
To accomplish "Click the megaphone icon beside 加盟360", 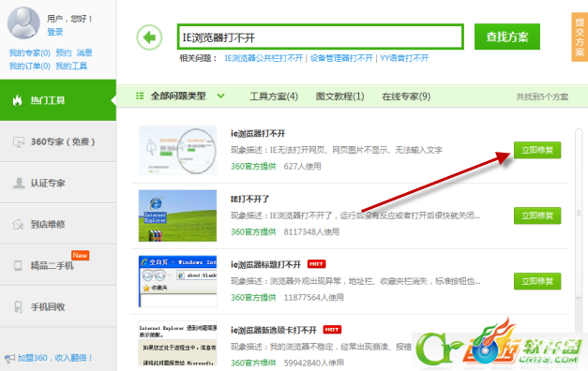I will coord(9,359).
